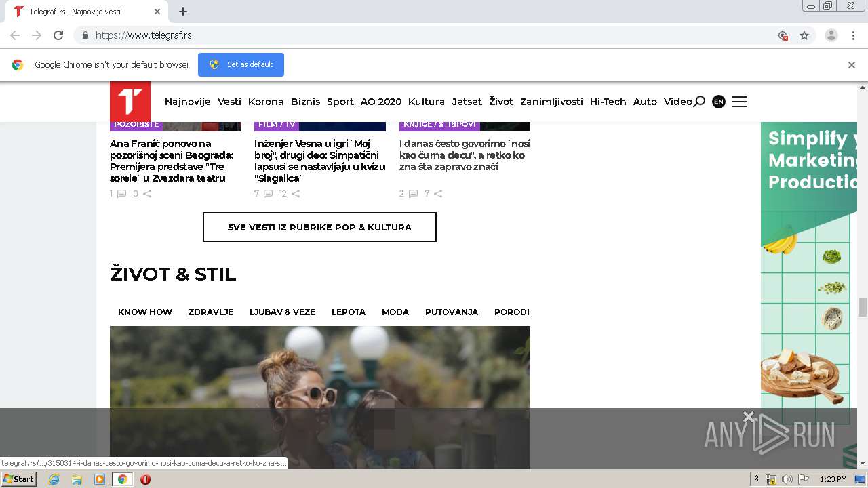868x488 pixels.
Task: View site lock information
Action: coord(85,35)
